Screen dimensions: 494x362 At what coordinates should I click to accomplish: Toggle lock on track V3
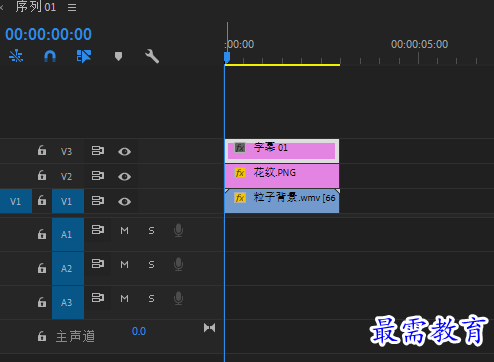[x=42, y=151]
